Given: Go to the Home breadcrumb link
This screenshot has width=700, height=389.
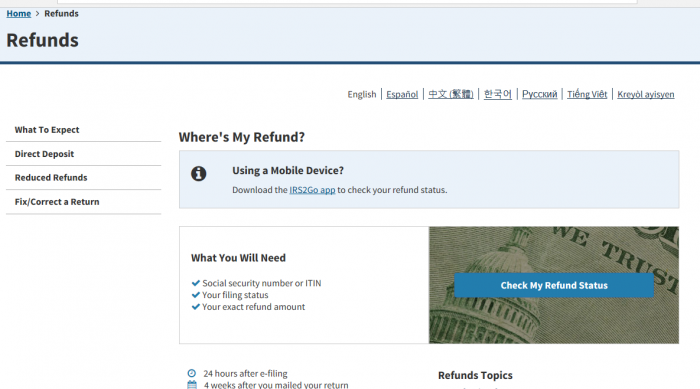Looking at the screenshot, I should (x=18, y=13).
